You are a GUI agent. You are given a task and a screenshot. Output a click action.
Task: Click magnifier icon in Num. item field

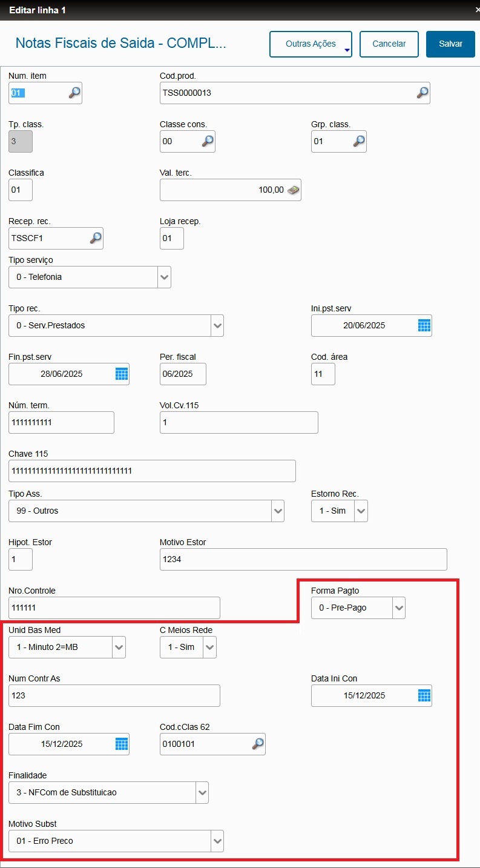click(74, 93)
